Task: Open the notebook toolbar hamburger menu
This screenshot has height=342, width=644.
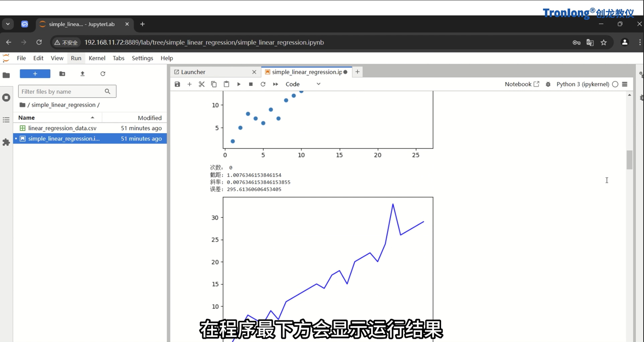Action: coord(625,84)
